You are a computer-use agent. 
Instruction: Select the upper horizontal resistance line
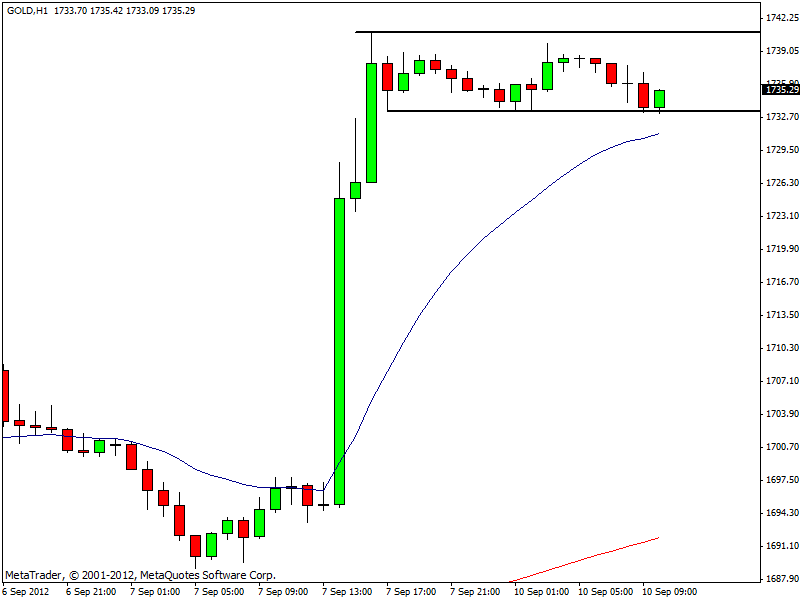(x=560, y=32)
